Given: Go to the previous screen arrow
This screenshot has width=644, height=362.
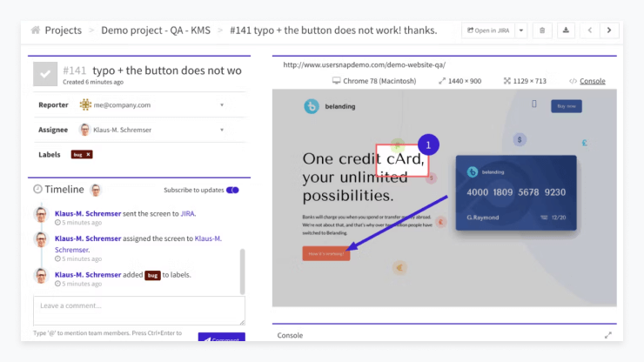Looking at the screenshot, I should click(590, 30).
